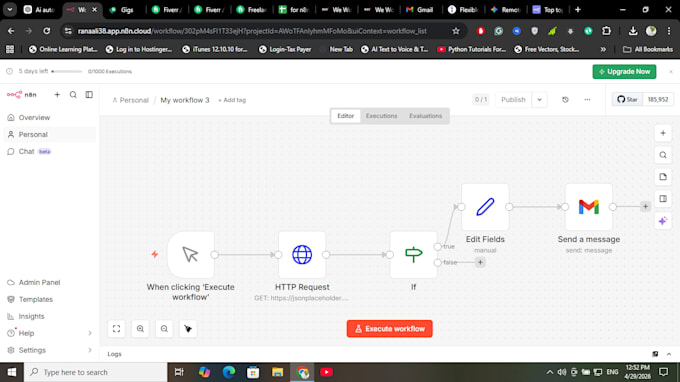This screenshot has width=680, height=382.
Task: Open the Gmail browser tab
Action: click(x=419, y=10)
